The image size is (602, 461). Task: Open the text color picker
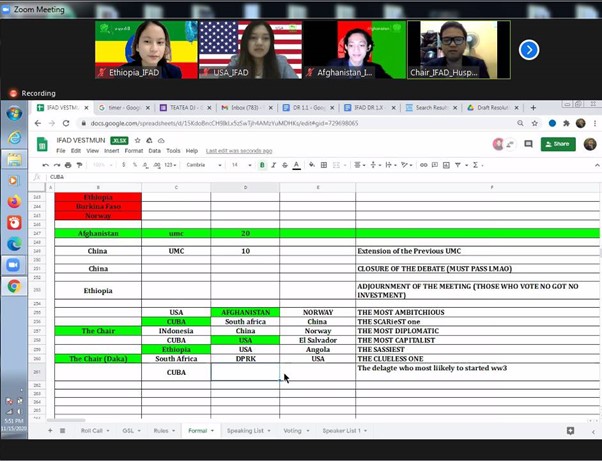(x=296, y=165)
